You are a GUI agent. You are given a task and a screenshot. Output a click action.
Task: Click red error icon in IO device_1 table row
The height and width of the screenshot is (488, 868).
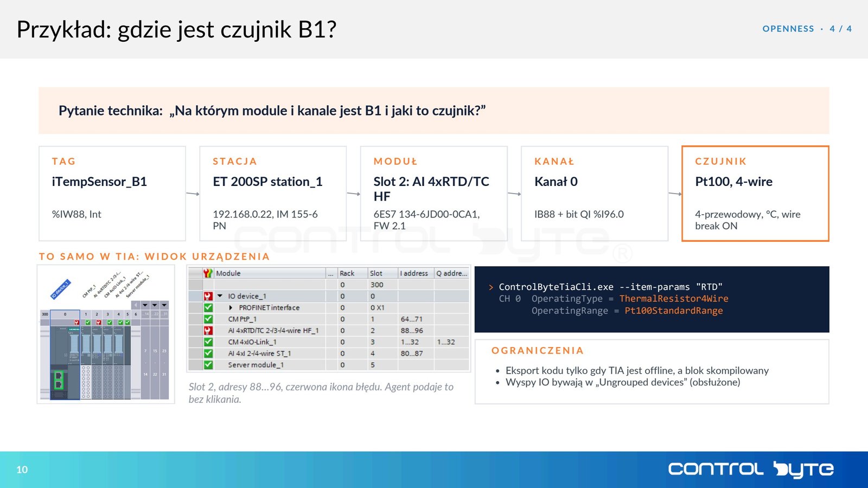(208, 296)
